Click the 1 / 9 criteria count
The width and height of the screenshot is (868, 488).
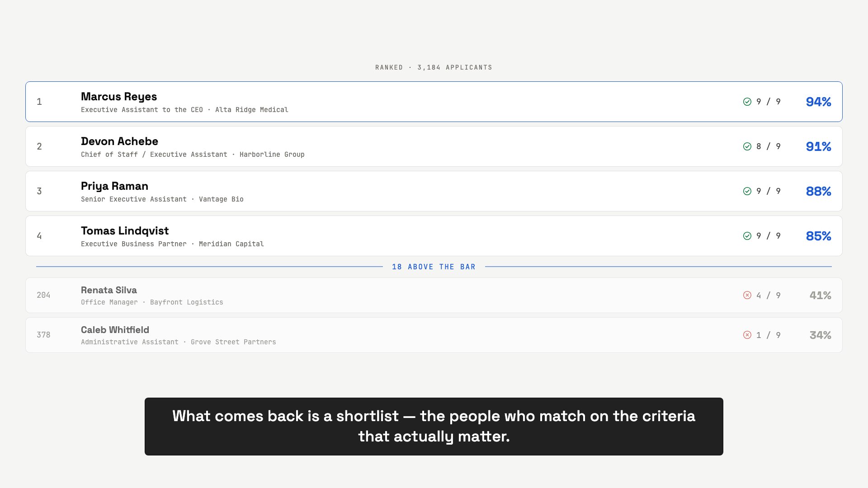[x=768, y=335]
